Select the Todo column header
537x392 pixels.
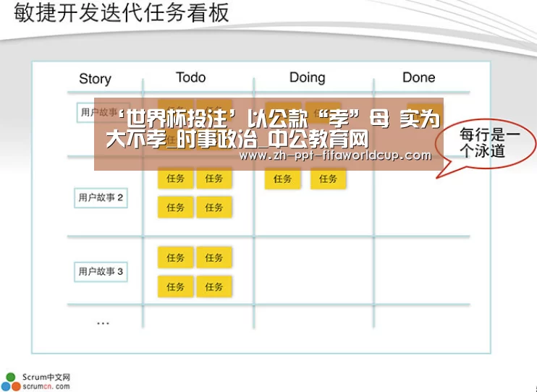[x=191, y=77]
